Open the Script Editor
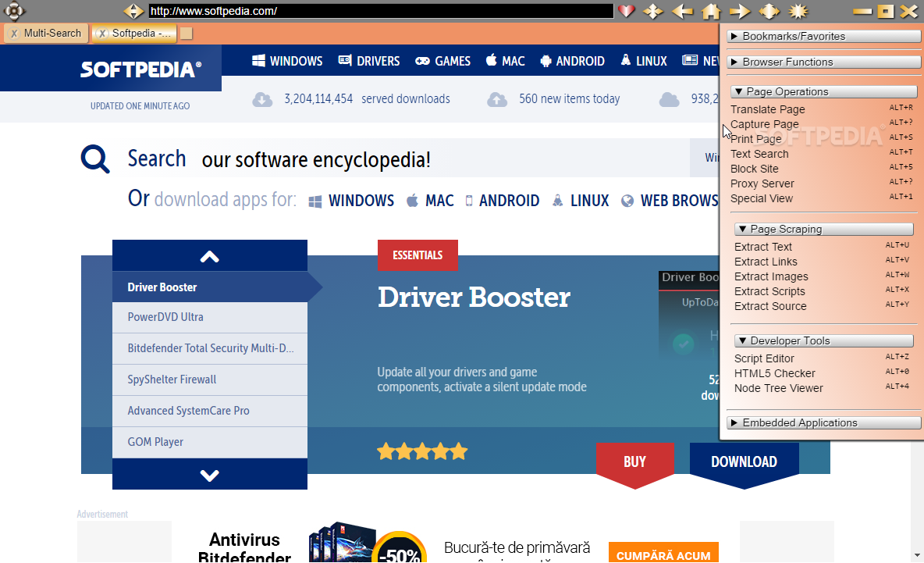 pyautogui.click(x=764, y=358)
